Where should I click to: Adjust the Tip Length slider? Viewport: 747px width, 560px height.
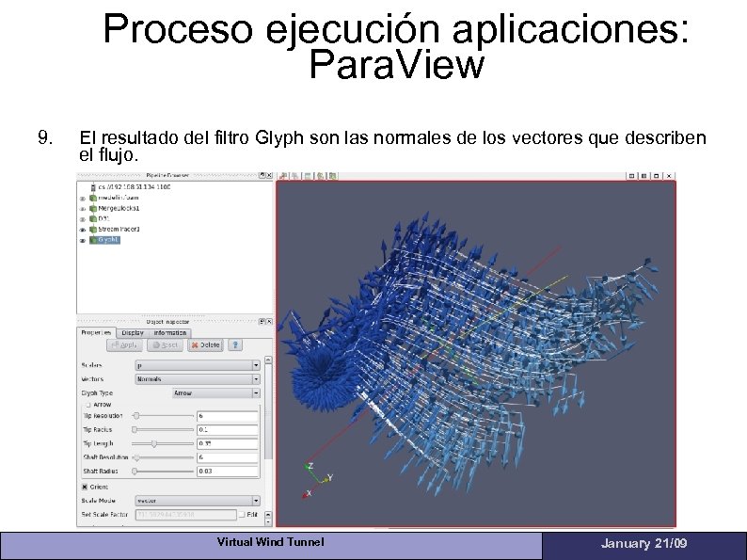163,443
